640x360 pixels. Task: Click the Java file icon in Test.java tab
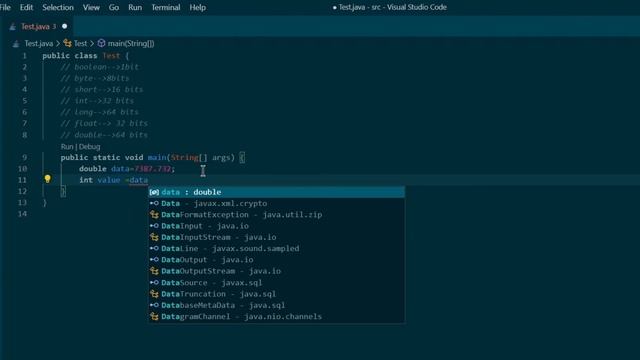coord(13,27)
